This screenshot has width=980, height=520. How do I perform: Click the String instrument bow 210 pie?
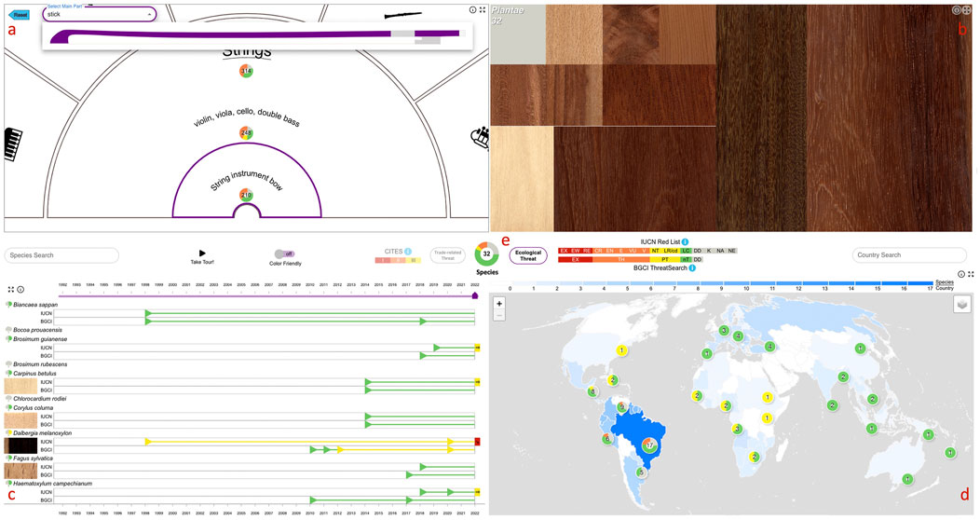pyautogui.click(x=246, y=195)
